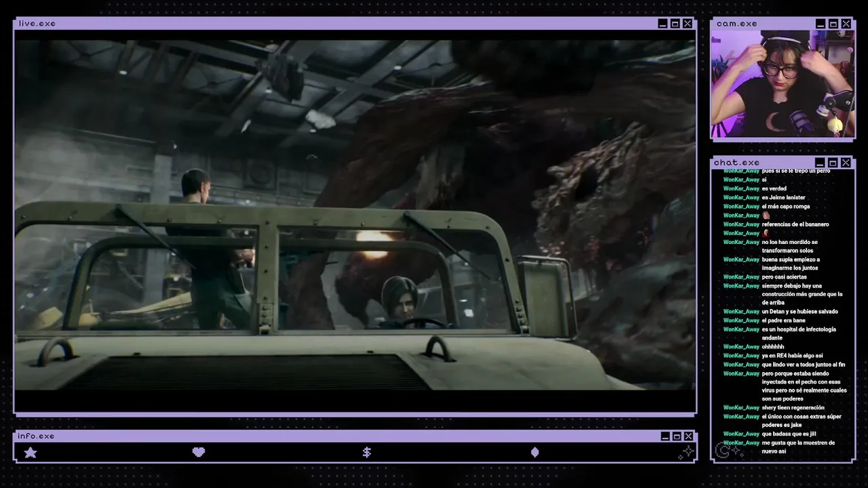
Task: Click the 'live.exe' window title
Action: coord(37,24)
